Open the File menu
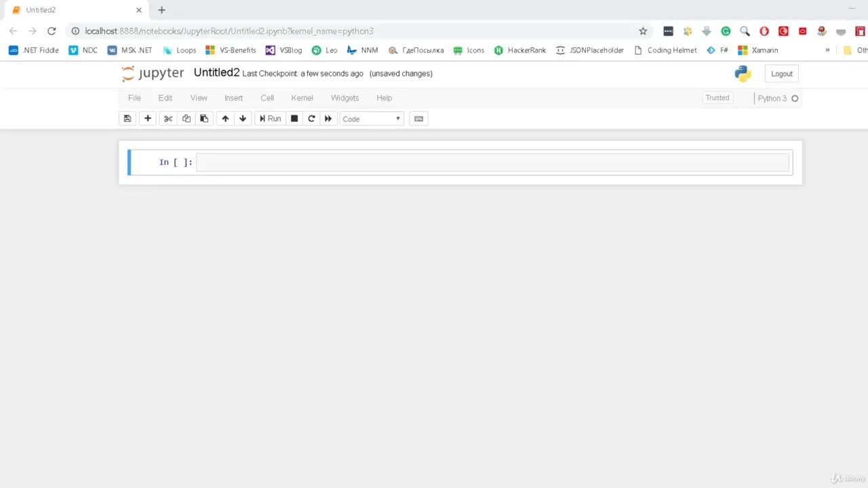The height and width of the screenshot is (488, 868). (134, 98)
